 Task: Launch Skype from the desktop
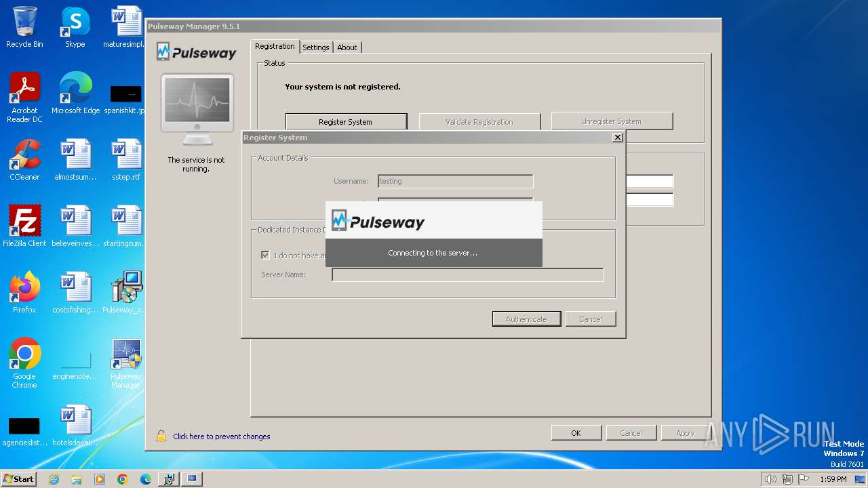click(75, 27)
